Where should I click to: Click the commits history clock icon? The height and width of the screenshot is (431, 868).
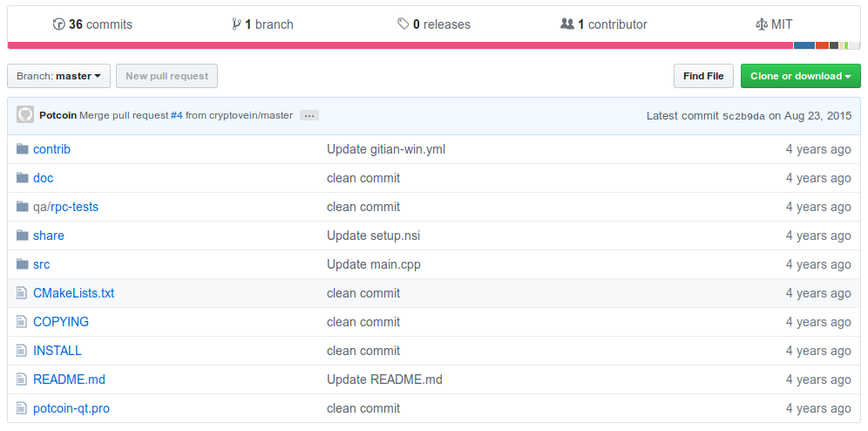58,24
